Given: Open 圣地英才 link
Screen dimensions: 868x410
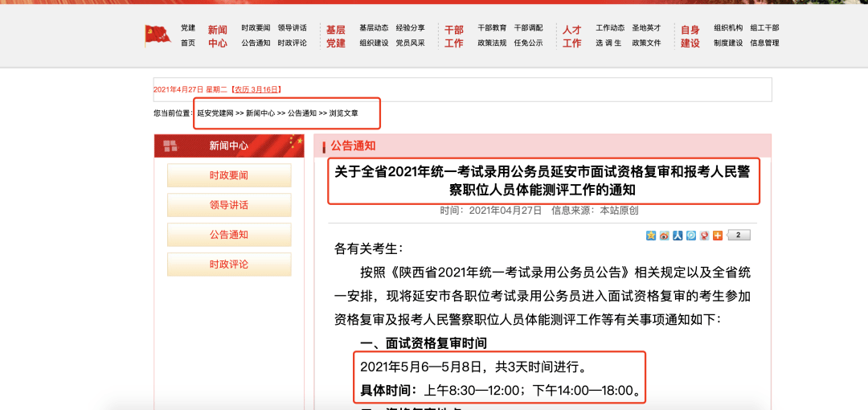Looking at the screenshot, I should click(646, 27).
